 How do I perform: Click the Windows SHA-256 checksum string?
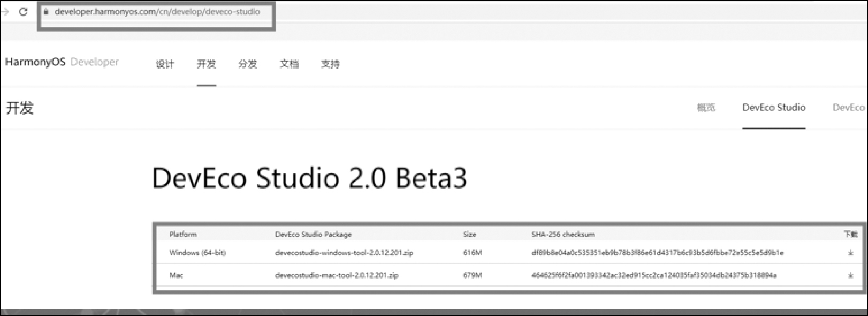pyautogui.click(x=658, y=253)
